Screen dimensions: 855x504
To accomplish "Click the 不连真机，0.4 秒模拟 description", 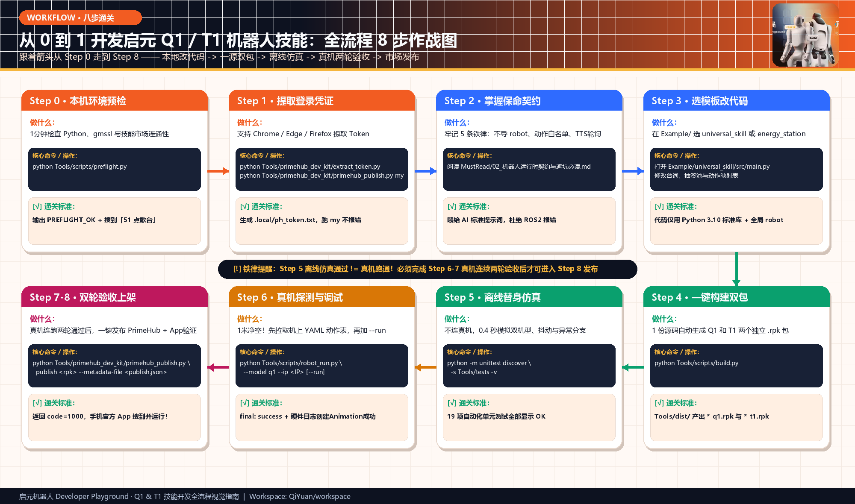I will coord(515,331).
